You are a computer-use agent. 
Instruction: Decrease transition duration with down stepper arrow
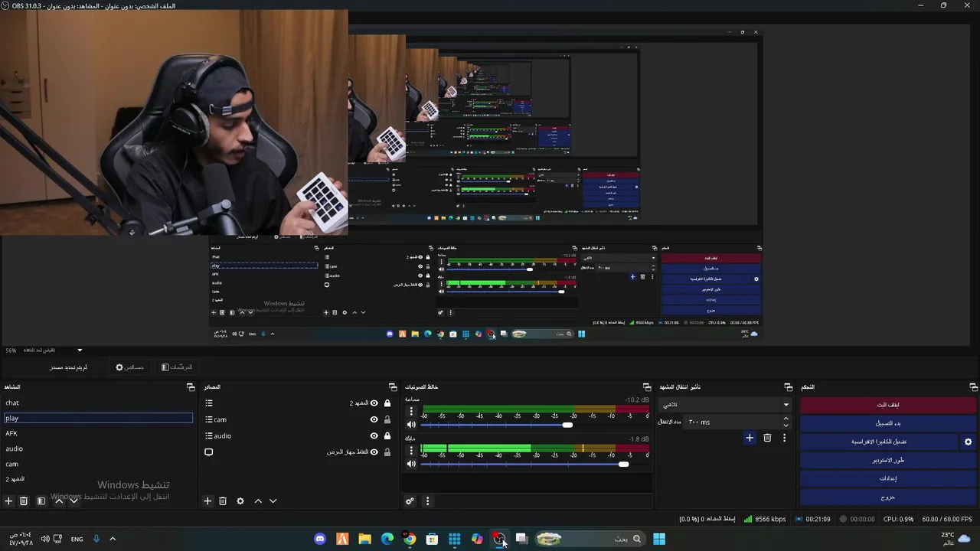(786, 425)
